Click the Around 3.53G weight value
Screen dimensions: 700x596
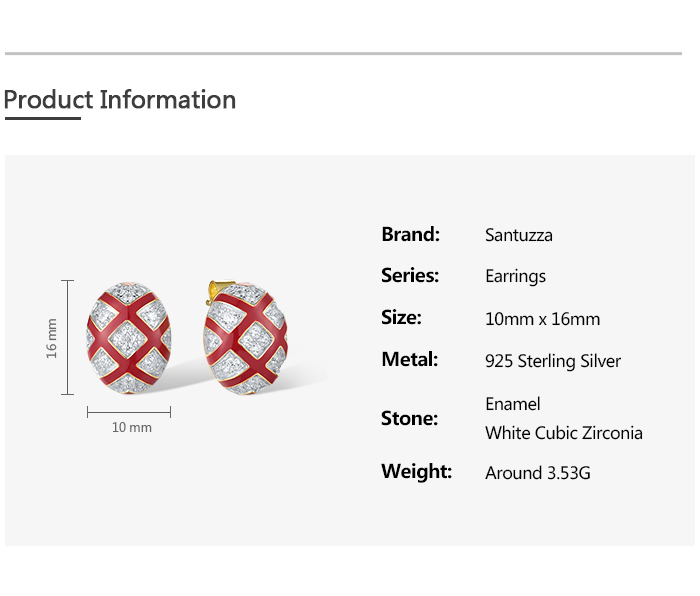coord(537,473)
